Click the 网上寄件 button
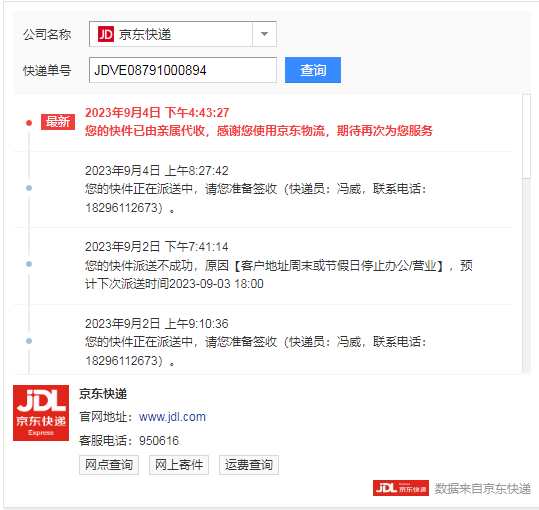This screenshot has width=539, height=510. pos(179,465)
